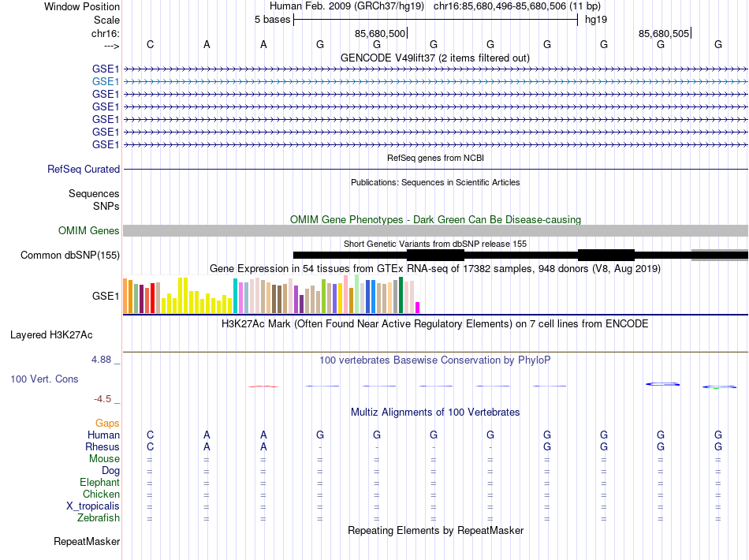Open the OMIM Gene Phenotypes track title

pyautogui.click(x=435, y=219)
